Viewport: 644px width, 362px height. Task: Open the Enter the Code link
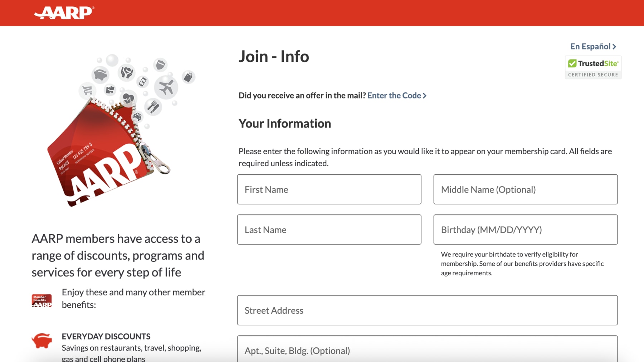tap(397, 96)
